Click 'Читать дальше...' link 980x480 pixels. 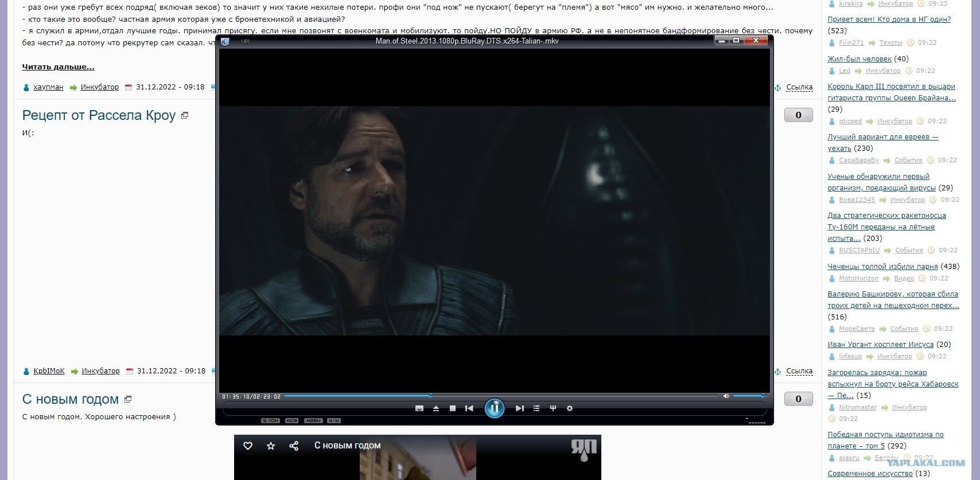pos(59,67)
